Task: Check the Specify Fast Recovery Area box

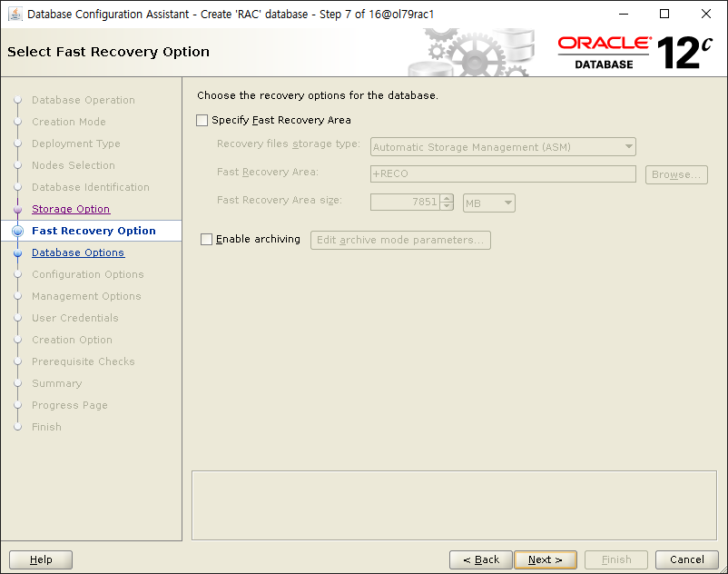Action: [202, 120]
